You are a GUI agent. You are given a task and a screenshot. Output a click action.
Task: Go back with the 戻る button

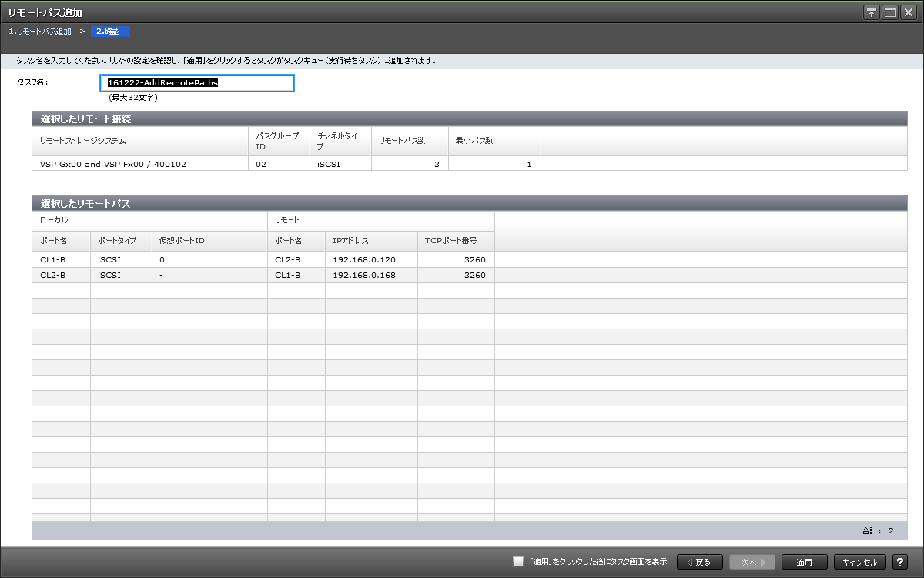point(699,562)
